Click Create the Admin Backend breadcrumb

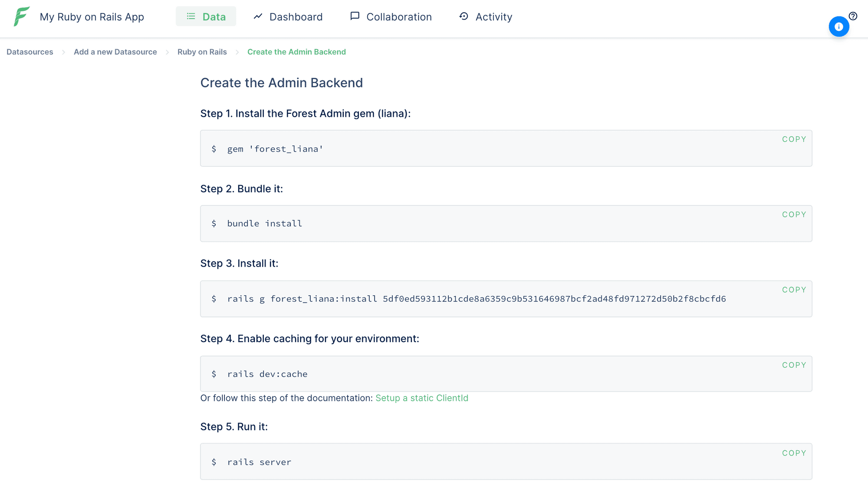pyautogui.click(x=296, y=52)
